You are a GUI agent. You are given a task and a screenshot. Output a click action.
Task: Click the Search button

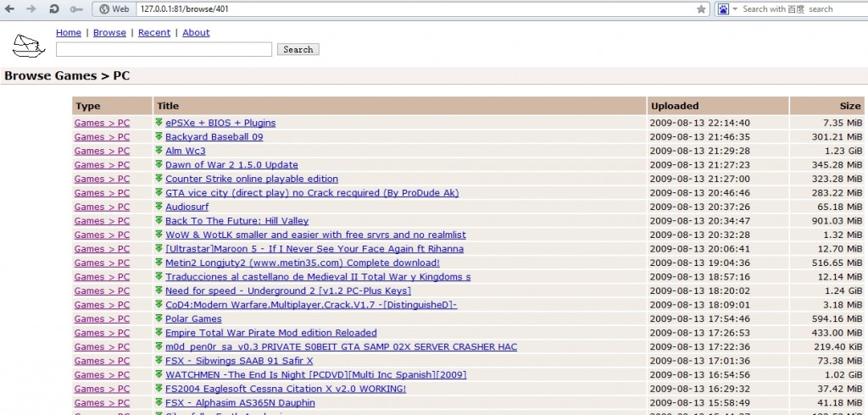298,49
